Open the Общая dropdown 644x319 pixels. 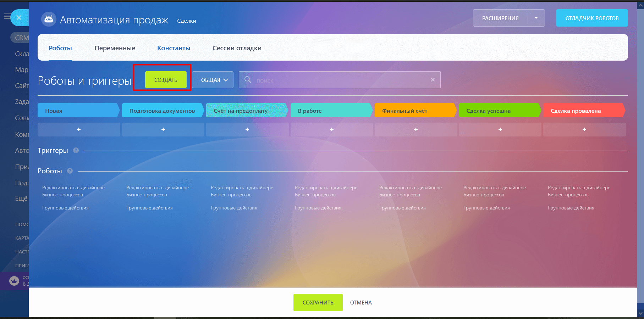point(213,80)
